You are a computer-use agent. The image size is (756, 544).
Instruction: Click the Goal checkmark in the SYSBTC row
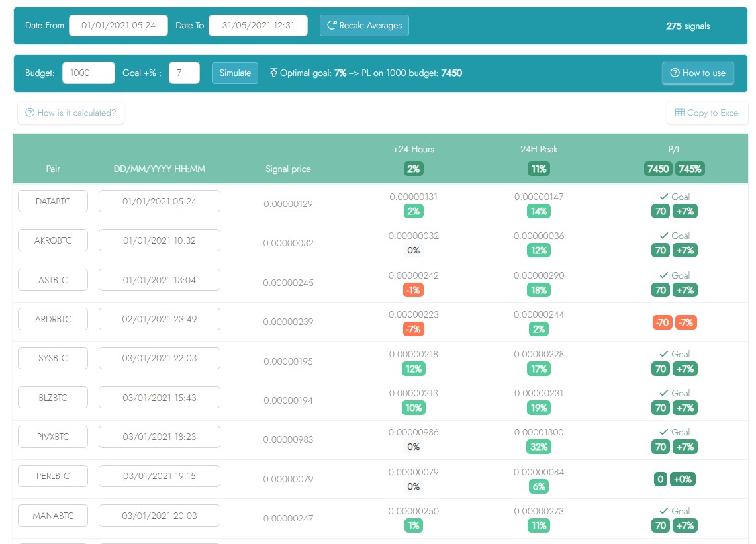coord(664,354)
